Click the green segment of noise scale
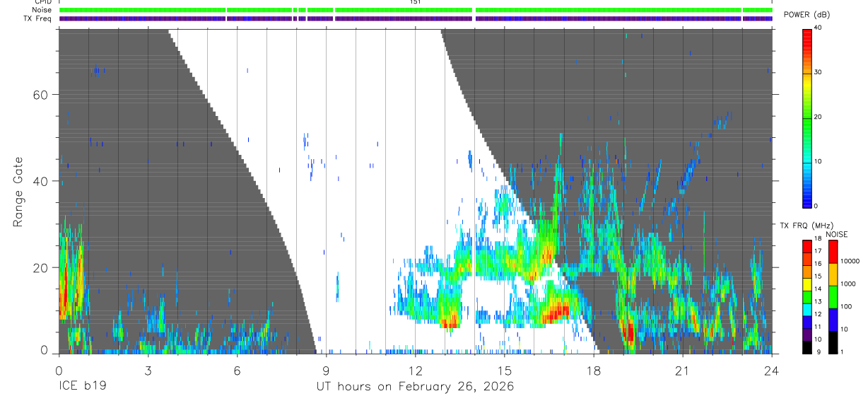 coord(833,296)
